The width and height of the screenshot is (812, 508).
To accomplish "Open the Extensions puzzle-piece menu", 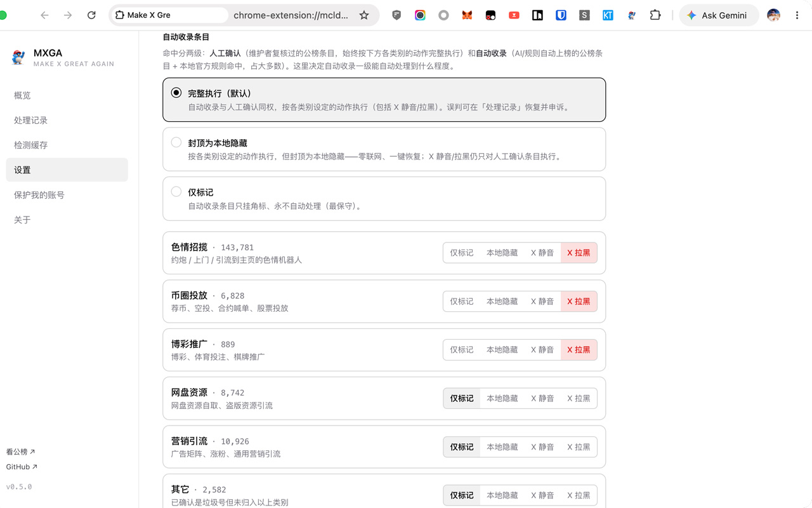I will point(655,15).
